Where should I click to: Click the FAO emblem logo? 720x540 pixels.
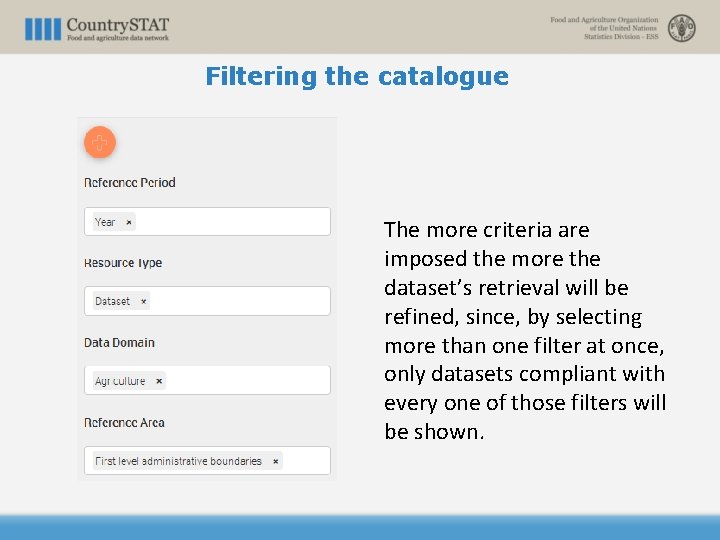coord(681,28)
